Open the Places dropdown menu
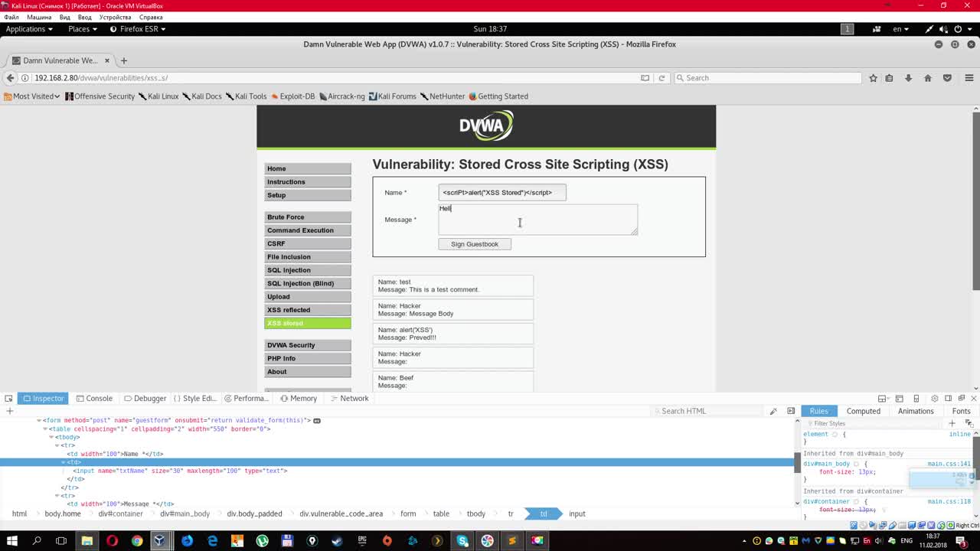980x551 pixels. click(82, 29)
